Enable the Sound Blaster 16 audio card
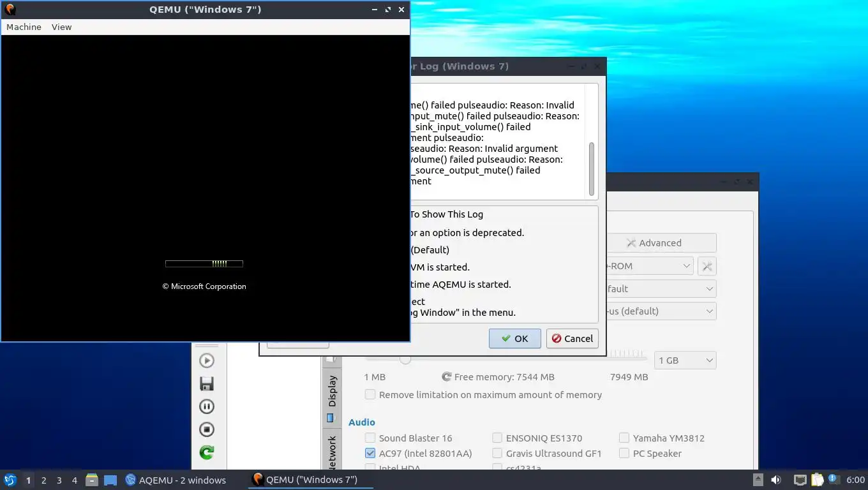Viewport: 868px width, 490px height. click(370, 438)
